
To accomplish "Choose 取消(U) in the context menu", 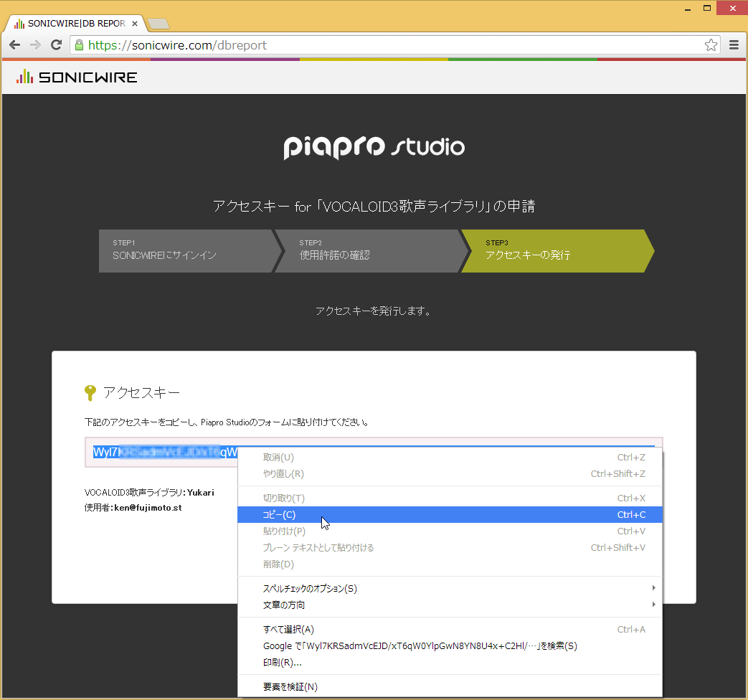I will [x=450, y=457].
